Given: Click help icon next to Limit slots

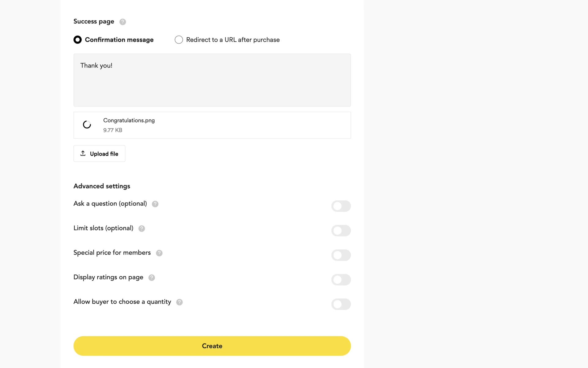Looking at the screenshot, I should tap(141, 228).
